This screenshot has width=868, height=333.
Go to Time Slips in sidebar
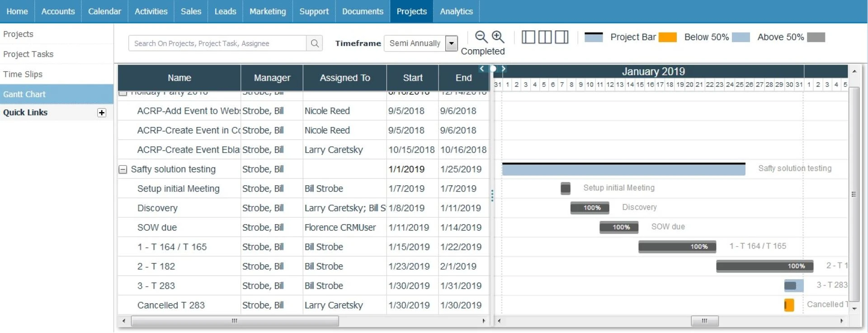tap(23, 74)
